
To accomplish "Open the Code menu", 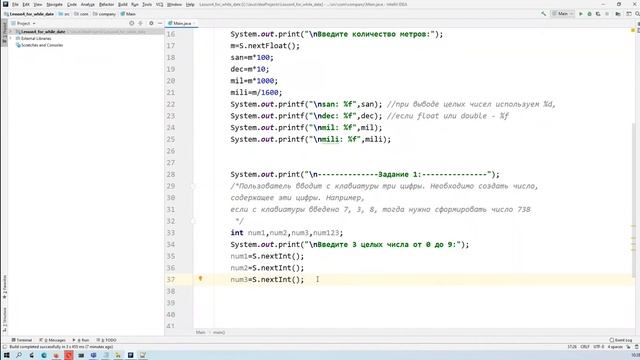I will 72,4.
